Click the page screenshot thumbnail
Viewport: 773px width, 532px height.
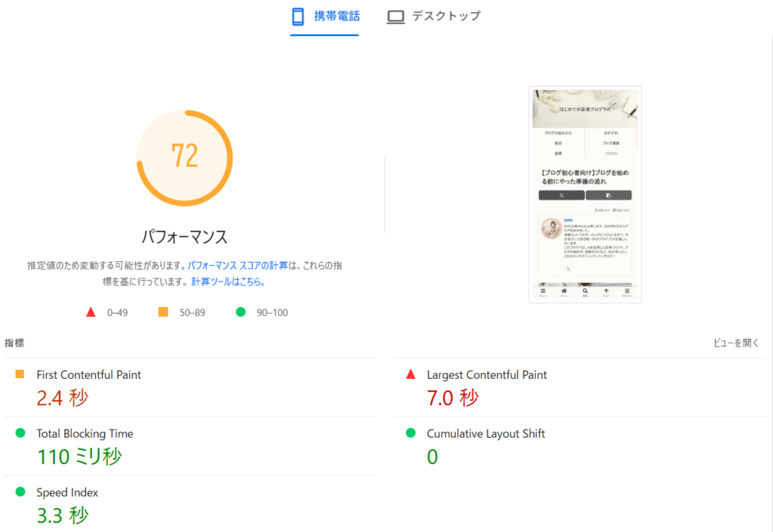585,195
